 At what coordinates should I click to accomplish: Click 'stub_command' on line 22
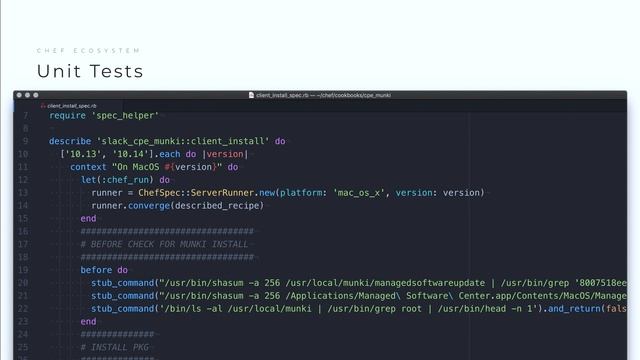click(122, 309)
